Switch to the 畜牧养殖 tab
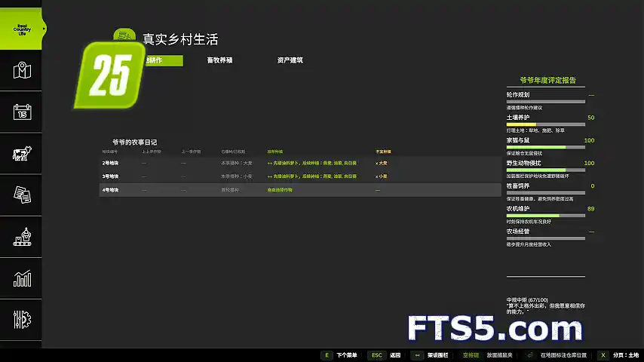Viewport: 644px width, 362px height. tap(219, 60)
